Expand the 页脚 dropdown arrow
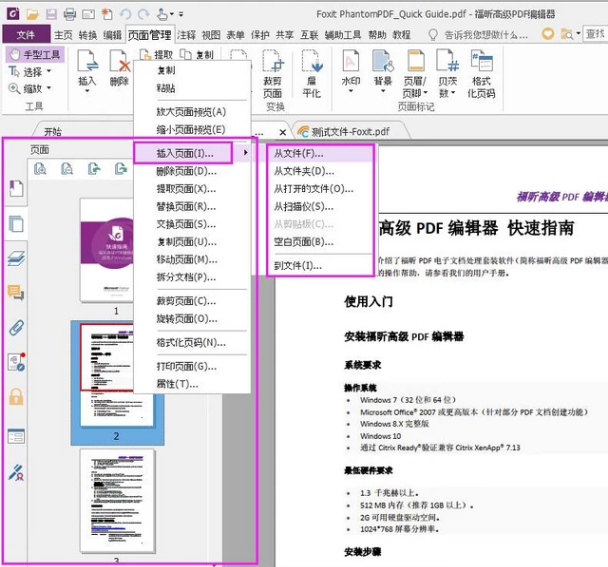608x567 pixels. point(425,93)
